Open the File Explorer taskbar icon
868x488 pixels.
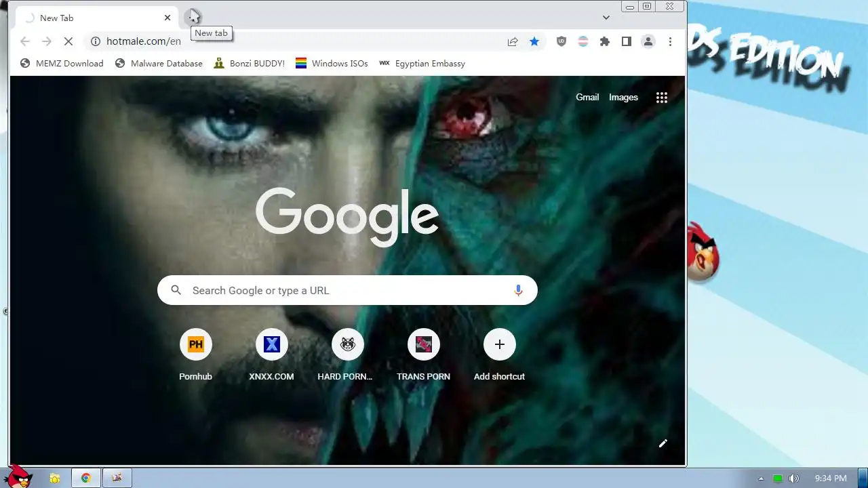pos(55,478)
